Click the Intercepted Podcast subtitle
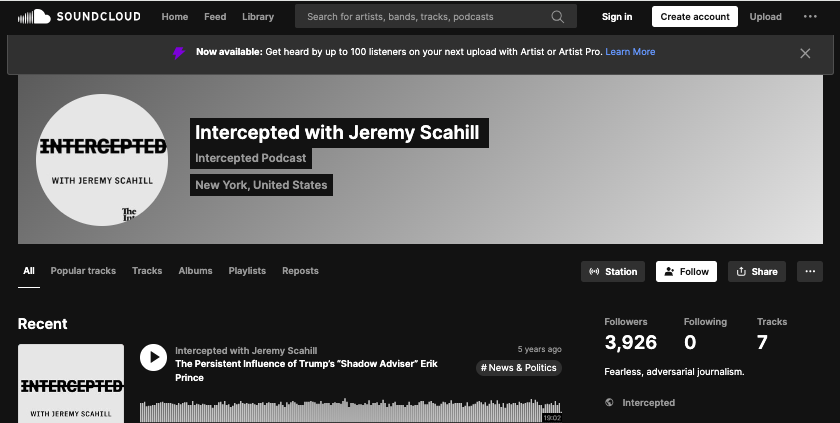Screen dimensions: 840x423 click(251, 158)
